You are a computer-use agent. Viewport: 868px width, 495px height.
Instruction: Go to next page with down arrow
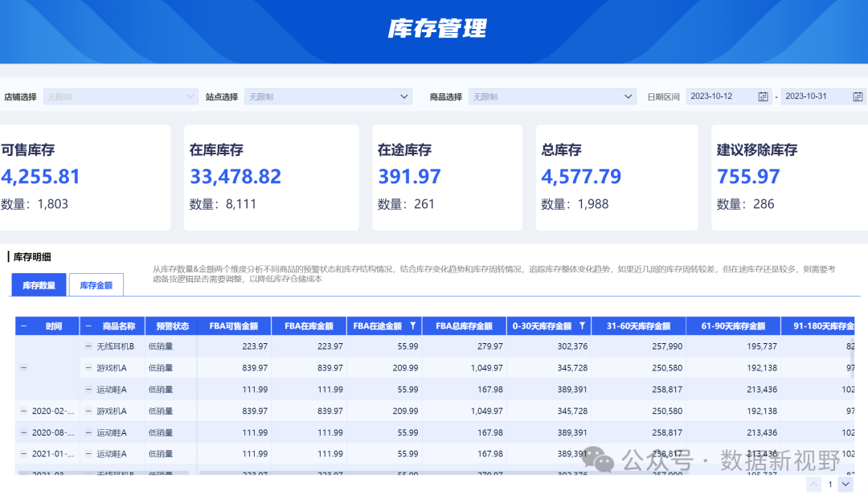(845, 485)
